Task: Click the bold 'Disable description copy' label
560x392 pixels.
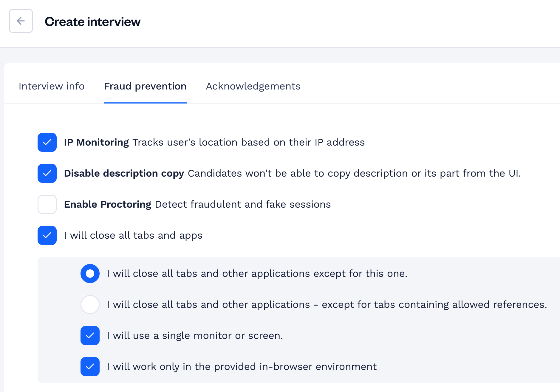Action: [x=124, y=173]
